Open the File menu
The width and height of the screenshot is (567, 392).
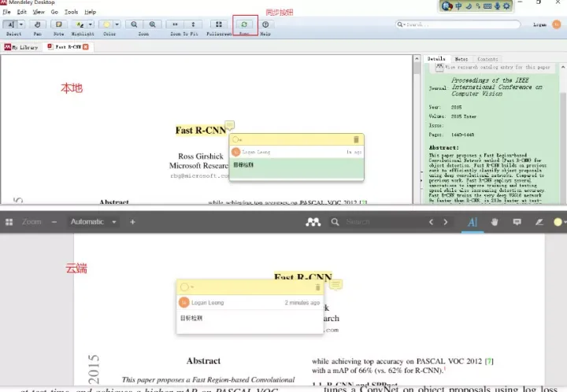[x=6, y=12]
